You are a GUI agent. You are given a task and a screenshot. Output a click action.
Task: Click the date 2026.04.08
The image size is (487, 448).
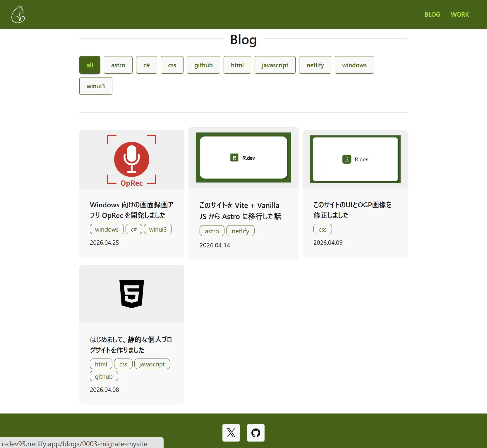104,390
